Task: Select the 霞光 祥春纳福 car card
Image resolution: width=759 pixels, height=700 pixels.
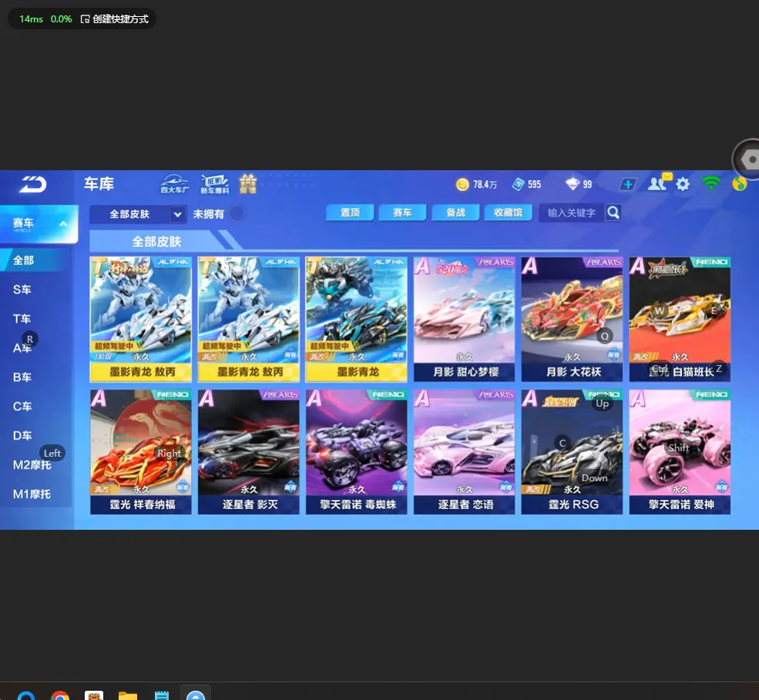Action: tap(141, 452)
